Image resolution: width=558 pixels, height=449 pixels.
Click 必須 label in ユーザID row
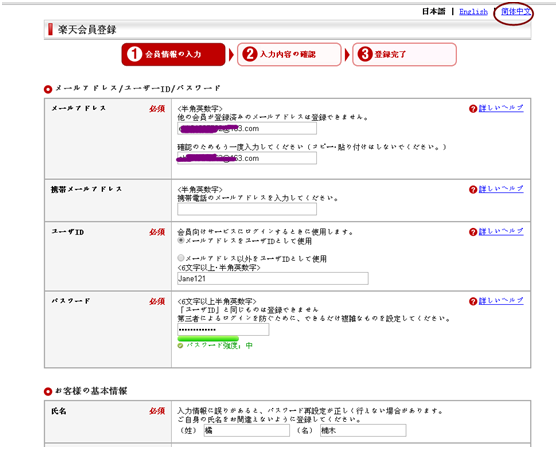tap(157, 232)
